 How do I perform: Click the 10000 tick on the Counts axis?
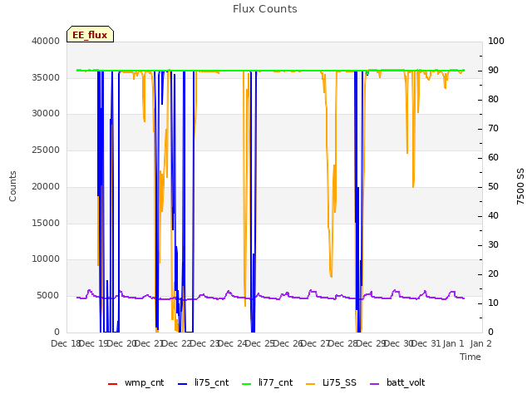pos(46,259)
